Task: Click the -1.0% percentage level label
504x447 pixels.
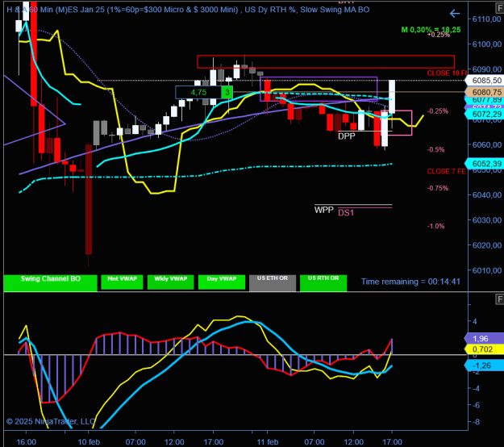Action: [435, 227]
